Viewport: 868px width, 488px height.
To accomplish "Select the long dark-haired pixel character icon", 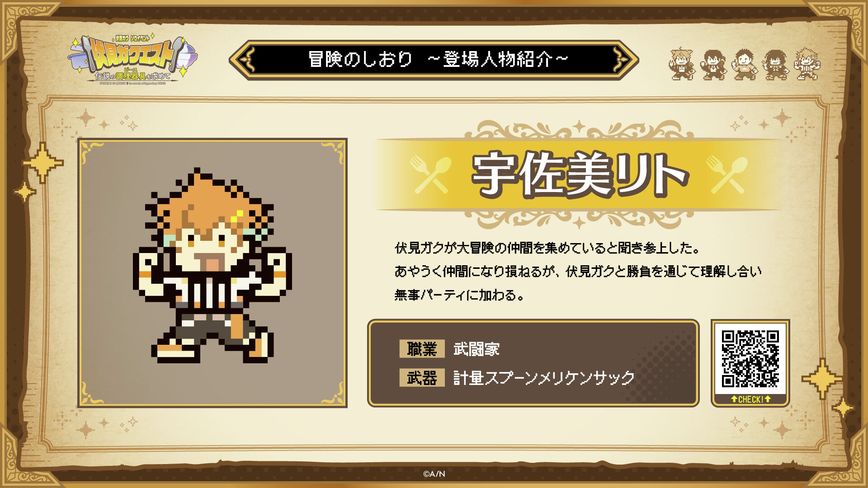I will tap(775, 65).
